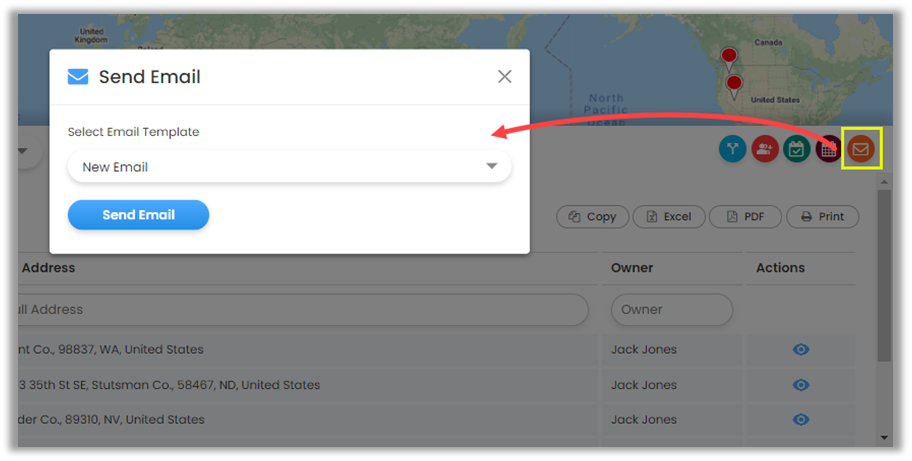Click the green calendar checkmark icon
The image size is (912, 461).
click(797, 150)
